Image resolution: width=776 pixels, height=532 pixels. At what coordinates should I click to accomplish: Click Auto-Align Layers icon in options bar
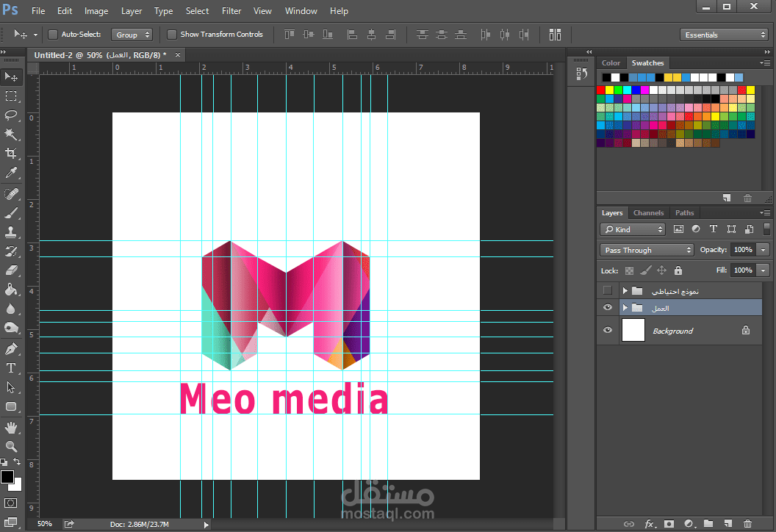(x=555, y=34)
